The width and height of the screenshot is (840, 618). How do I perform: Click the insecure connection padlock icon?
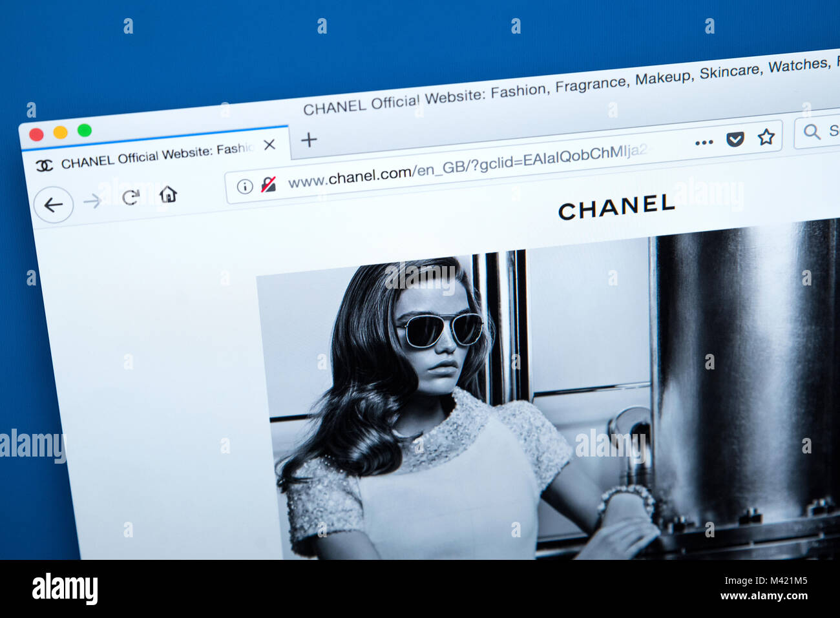pos(268,185)
